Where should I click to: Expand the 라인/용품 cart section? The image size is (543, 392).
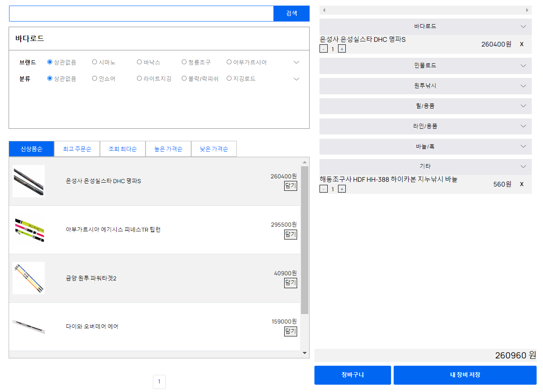pos(425,126)
